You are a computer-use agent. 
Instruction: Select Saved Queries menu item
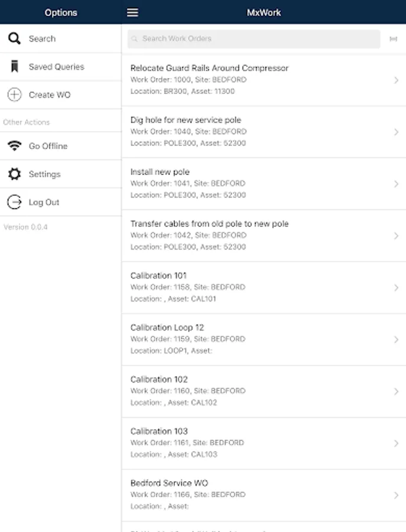pos(56,67)
